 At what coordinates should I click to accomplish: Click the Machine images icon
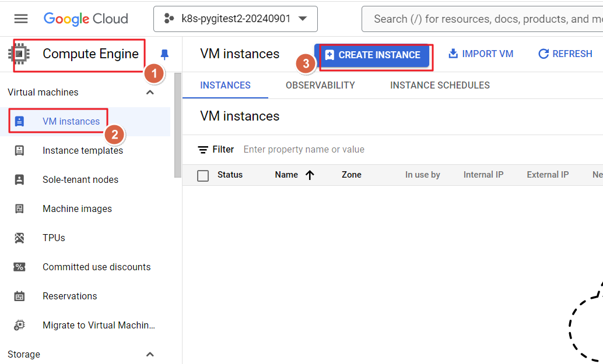coord(19,209)
